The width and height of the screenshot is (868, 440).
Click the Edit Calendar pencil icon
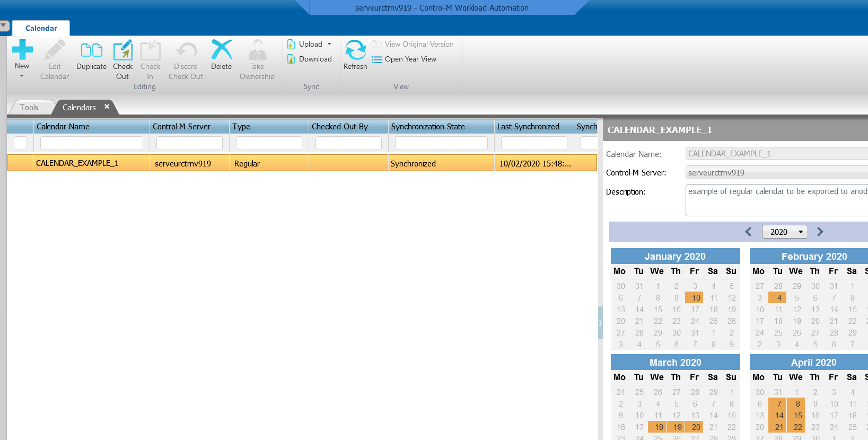pyautogui.click(x=55, y=50)
